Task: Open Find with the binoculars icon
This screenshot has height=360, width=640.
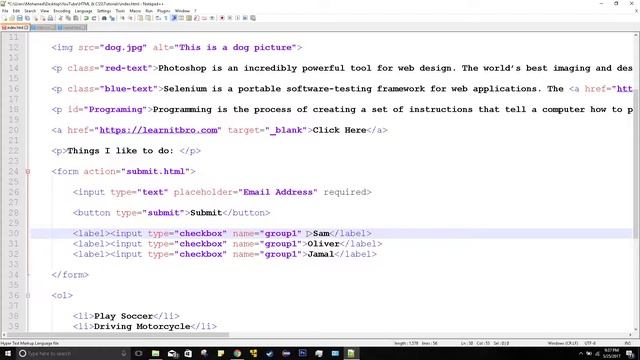Action: click(x=104, y=18)
